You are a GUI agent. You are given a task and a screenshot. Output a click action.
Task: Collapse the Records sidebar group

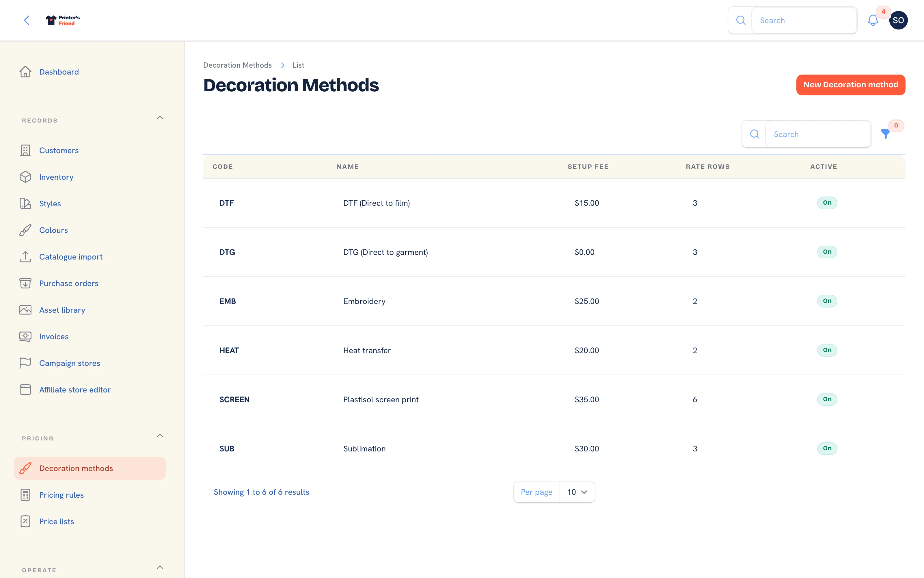click(x=160, y=118)
